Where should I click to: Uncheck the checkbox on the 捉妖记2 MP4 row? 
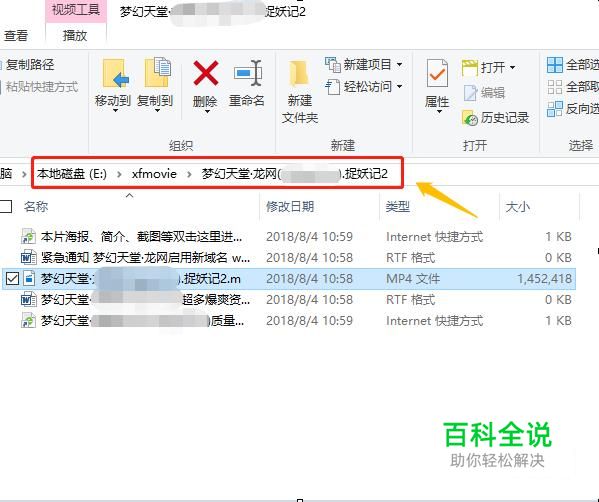(x=12, y=279)
